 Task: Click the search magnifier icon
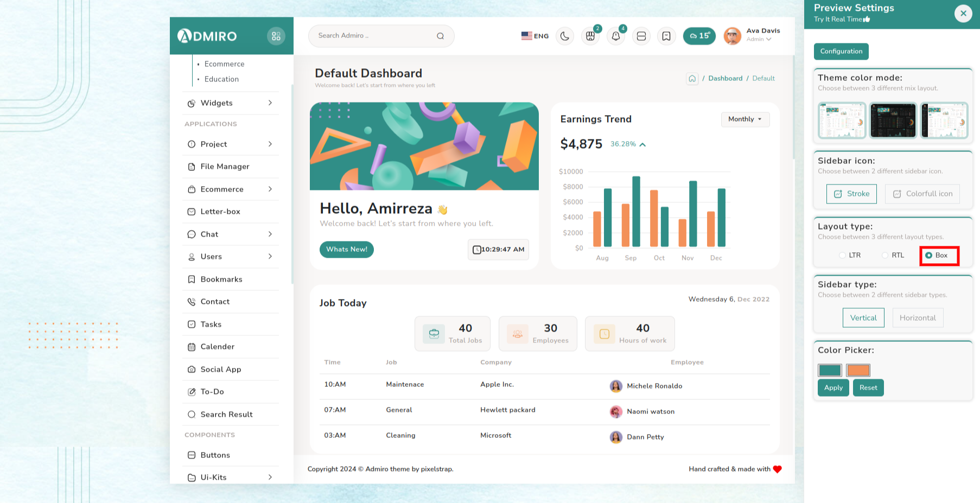(x=440, y=36)
